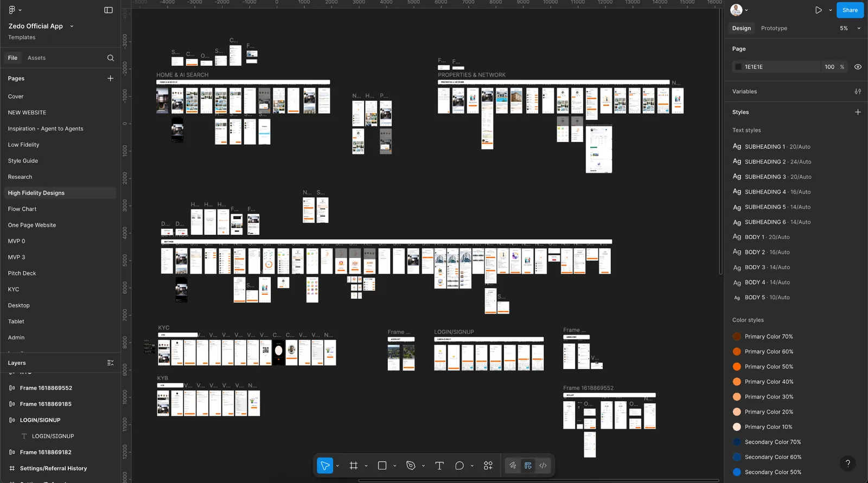Click page background color swatch 1E1E1E
The height and width of the screenshot is (483, 868).
coord(738,67)
